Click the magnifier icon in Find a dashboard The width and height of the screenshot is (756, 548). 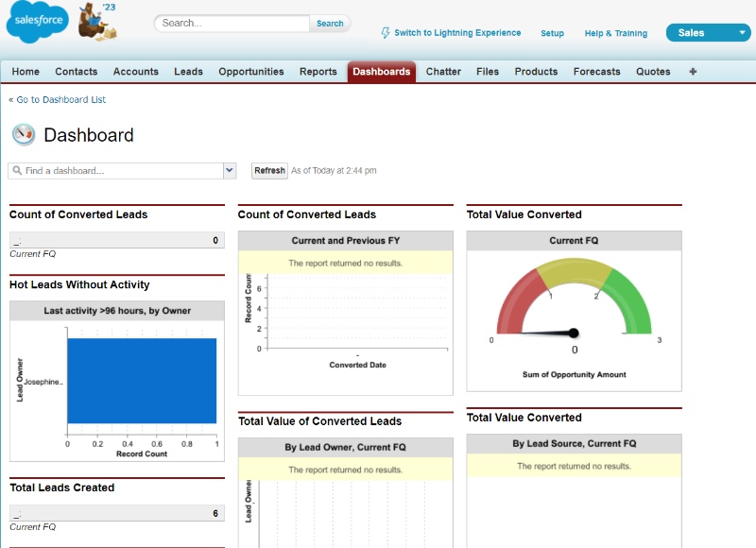pyautogui.click(x=17, y=171)
